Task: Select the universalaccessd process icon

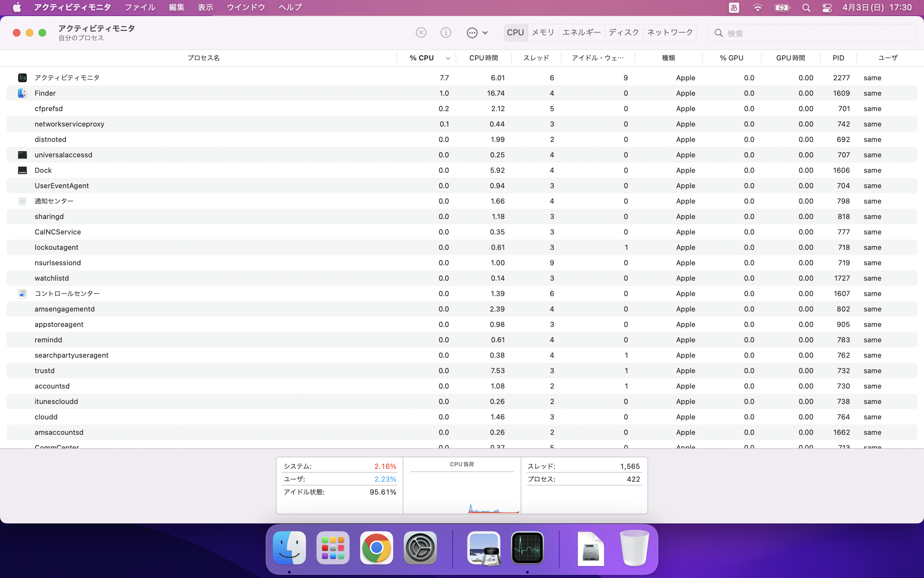Action: pos(22,155)
